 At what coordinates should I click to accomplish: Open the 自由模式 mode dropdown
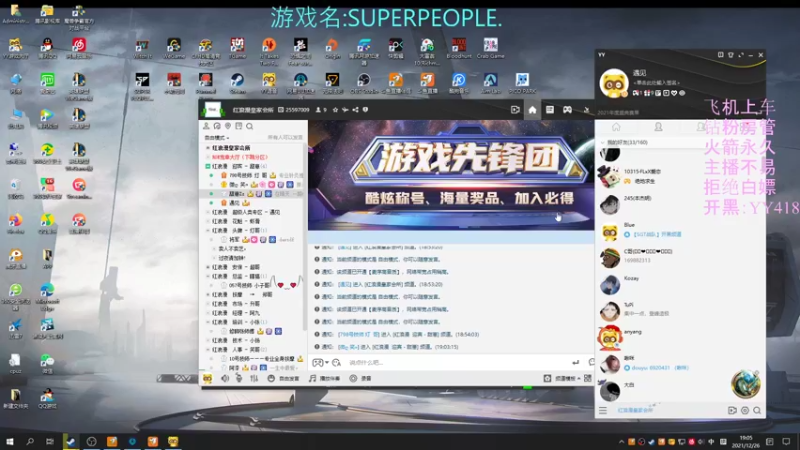pos(216,138)
